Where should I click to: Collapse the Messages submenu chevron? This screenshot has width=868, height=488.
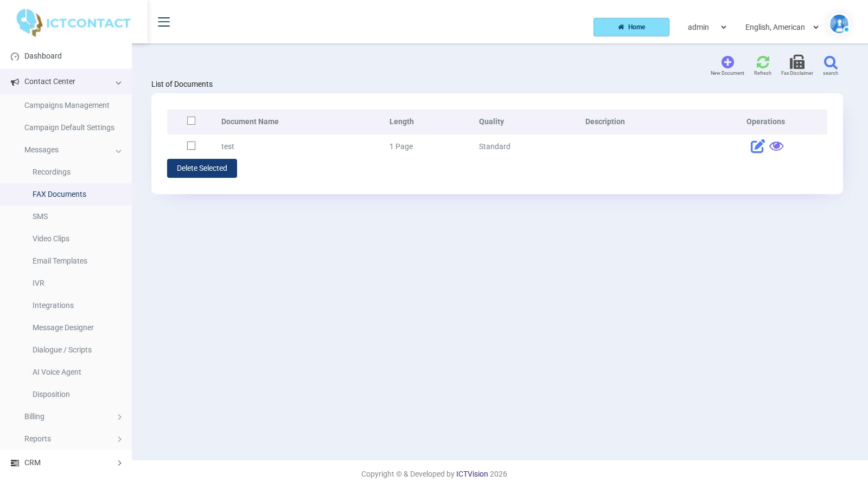tap(118, 151)
